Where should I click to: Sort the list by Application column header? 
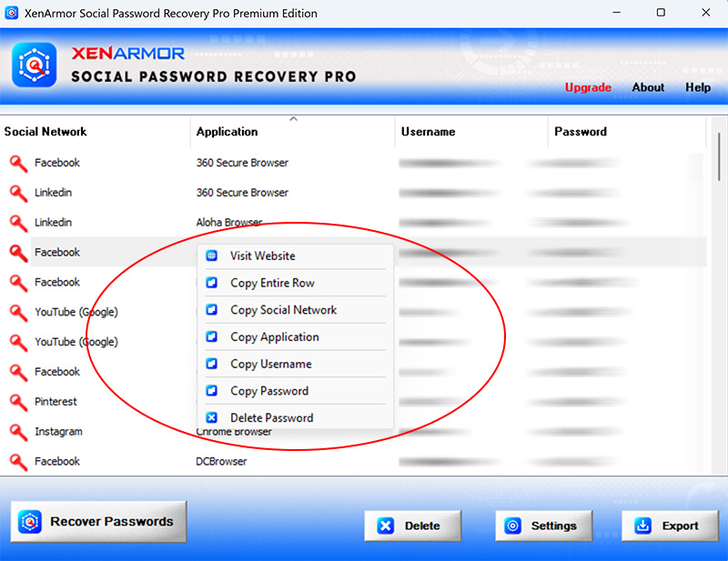click(292, 132)
